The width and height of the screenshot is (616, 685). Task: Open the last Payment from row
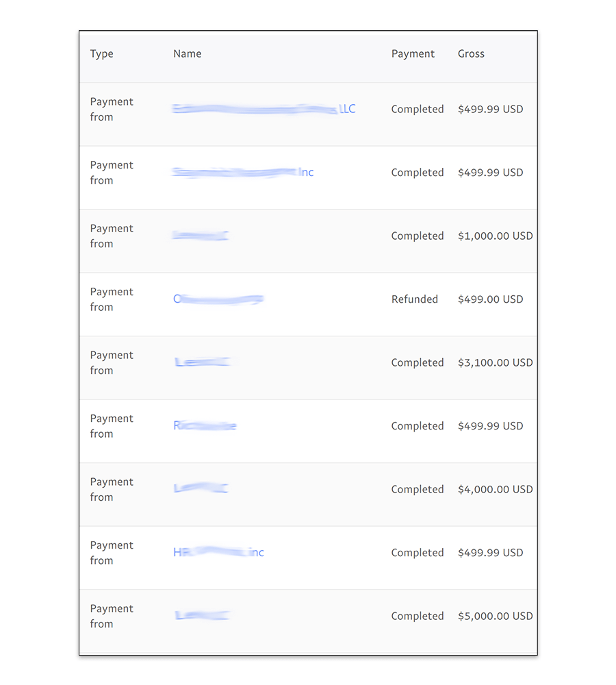click(112, 616)
